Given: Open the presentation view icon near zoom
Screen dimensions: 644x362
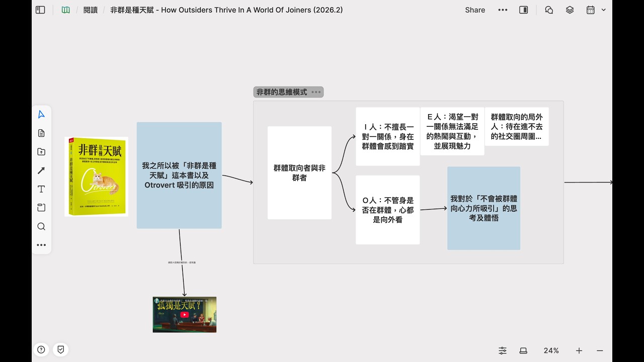Looking at the screenshot, I should [x=523, y=350].
